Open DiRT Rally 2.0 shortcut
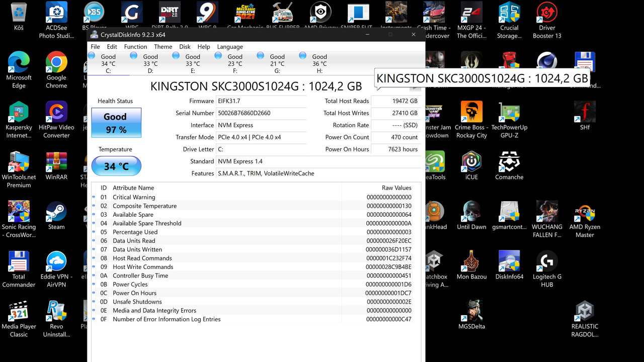Image resolution: width=644 pixels, height=362 pixels. 170,15
